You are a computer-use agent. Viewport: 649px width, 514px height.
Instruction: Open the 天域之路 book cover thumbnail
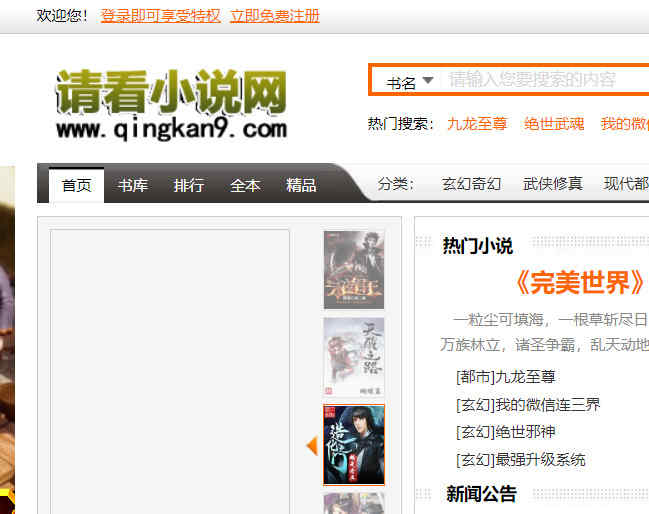(354, 357)
